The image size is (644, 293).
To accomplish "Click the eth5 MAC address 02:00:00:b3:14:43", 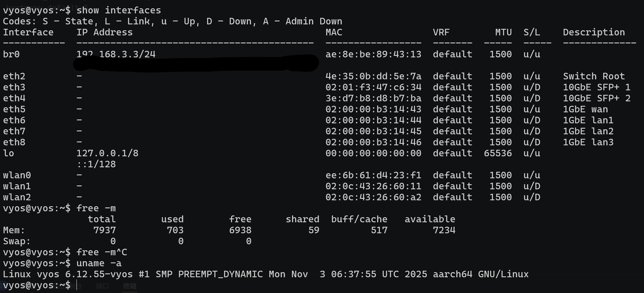I will tap(373, 109).
